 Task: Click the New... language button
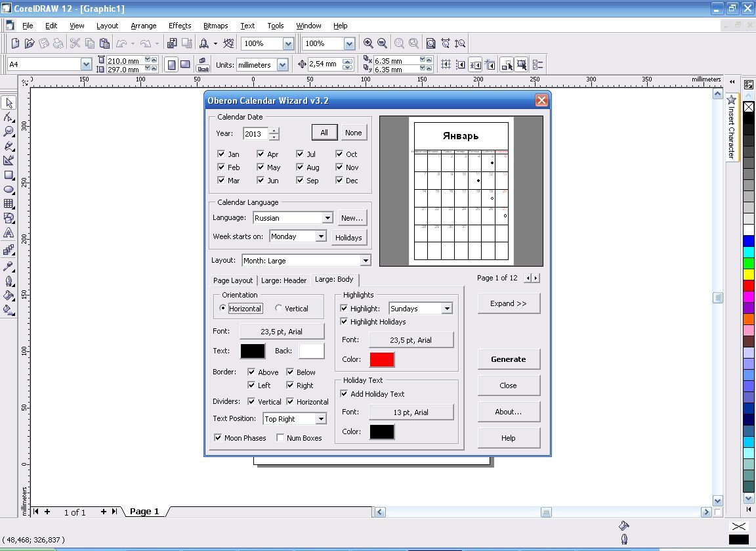coord(352,218)
